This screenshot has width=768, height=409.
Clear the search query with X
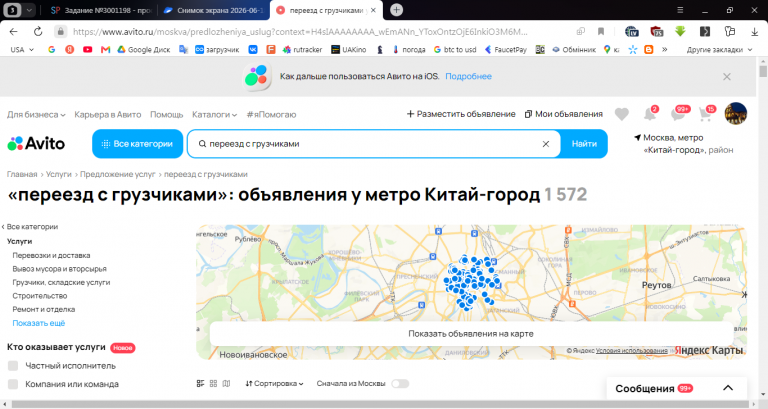coord(546,144)
